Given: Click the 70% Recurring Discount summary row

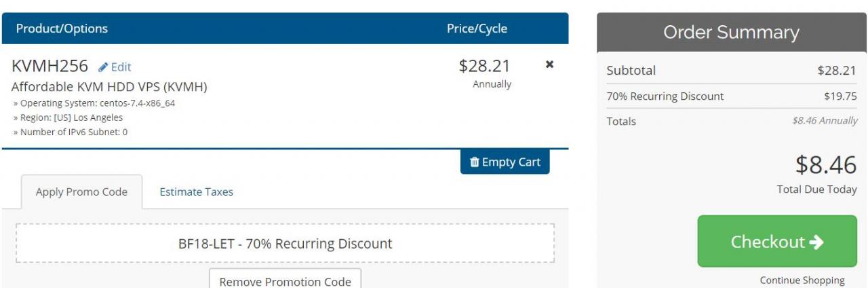Looking at the screenshot, I should 731,96.
